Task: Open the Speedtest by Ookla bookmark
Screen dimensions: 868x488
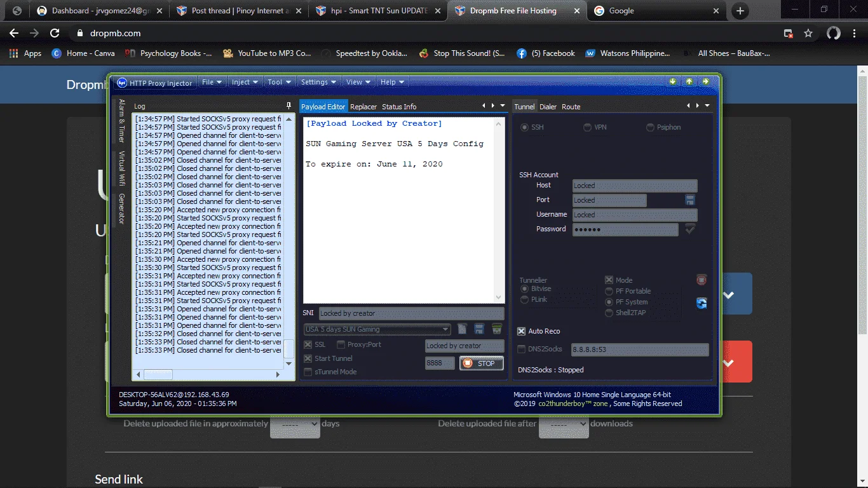Action: pos(365,53)
